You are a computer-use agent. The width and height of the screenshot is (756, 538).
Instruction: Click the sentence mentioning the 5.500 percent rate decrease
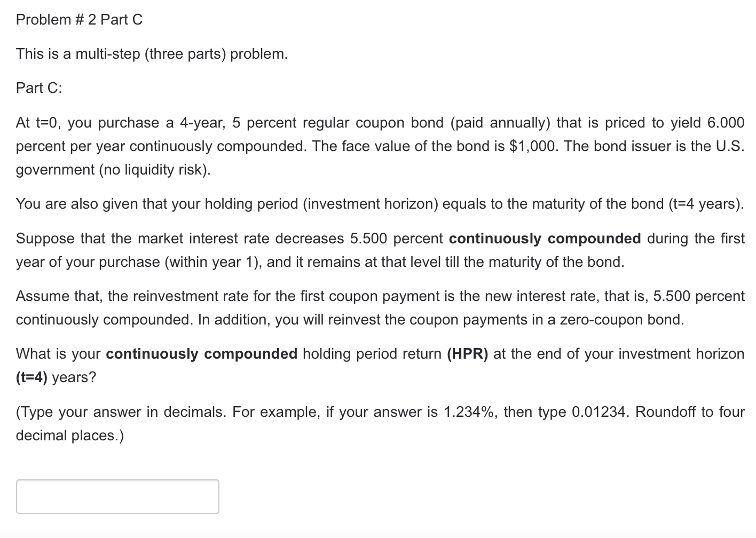pyautogui.click(x=374, y=238)
